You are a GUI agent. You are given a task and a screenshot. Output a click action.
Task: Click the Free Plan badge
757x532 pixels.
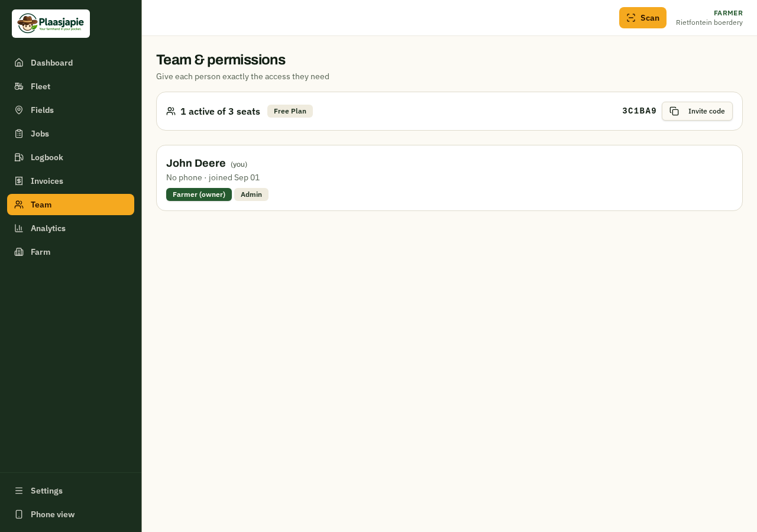[290, 111]
